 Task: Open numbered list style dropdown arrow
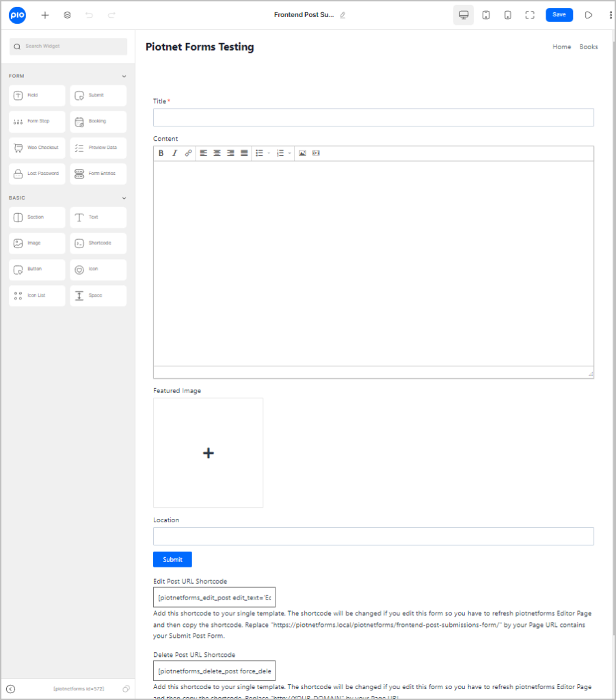[x=290, y=153]
